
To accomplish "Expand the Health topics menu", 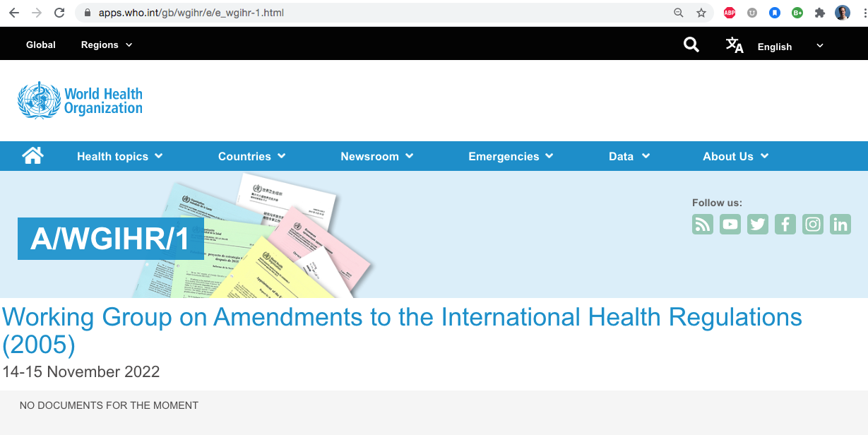I will point(120,156).
